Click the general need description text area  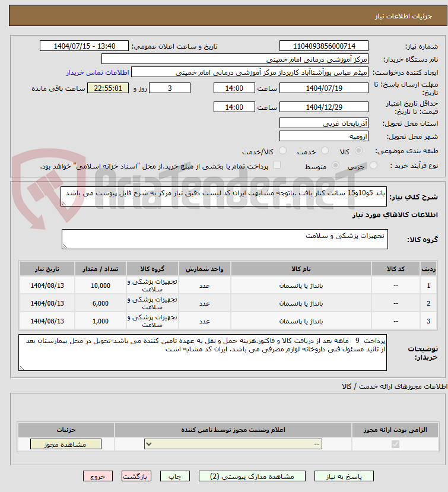224,196
